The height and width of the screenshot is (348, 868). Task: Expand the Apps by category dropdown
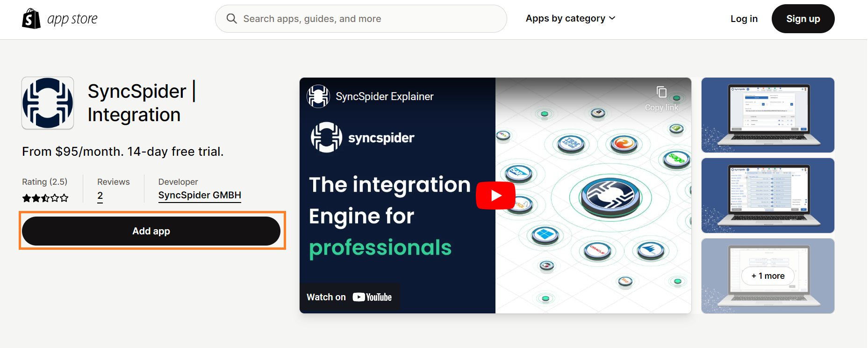click(x=570, y=19)
